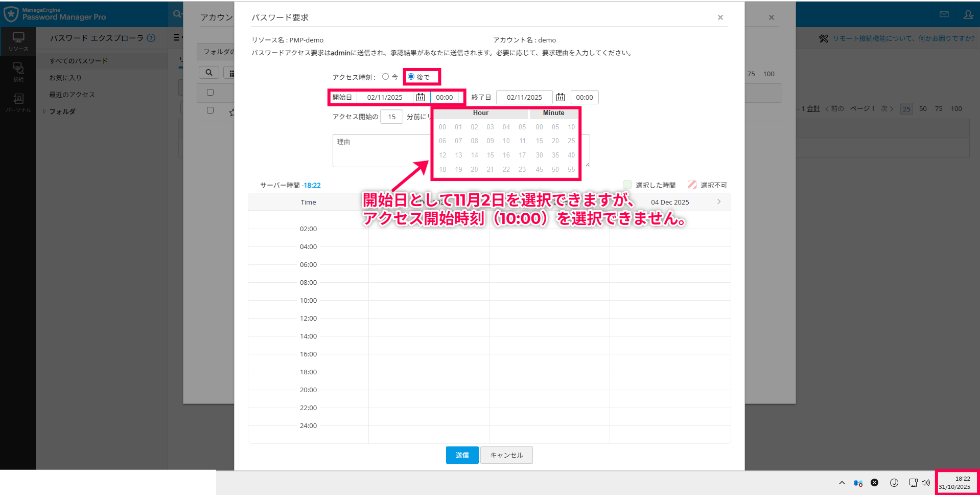Open the Personal sidebar icon

click(x=18, y=102)
